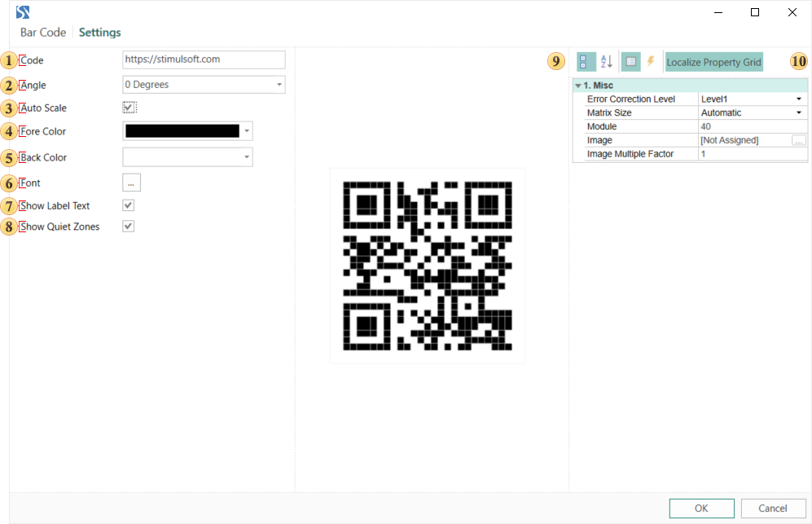This screenshot has width=812, height=524.
Task: Disable the Show Quiet Zones checkbox
Action: click(x=129, y=227)
